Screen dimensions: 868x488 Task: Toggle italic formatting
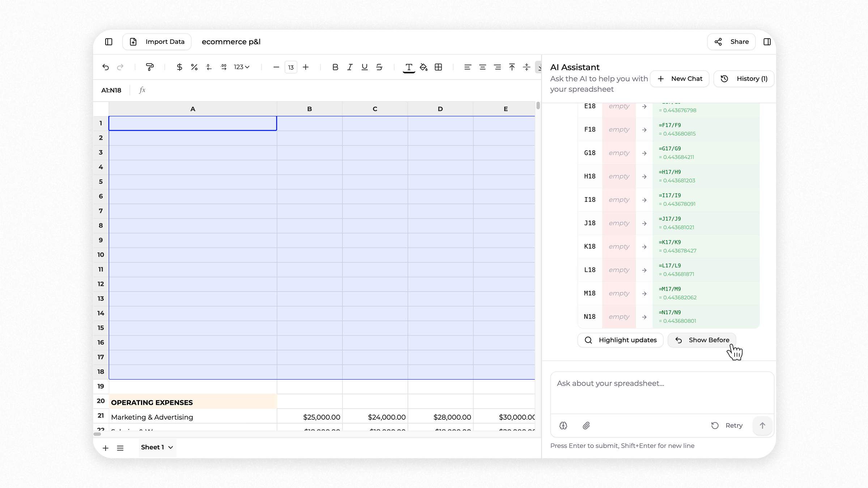[x=350, y=67]
